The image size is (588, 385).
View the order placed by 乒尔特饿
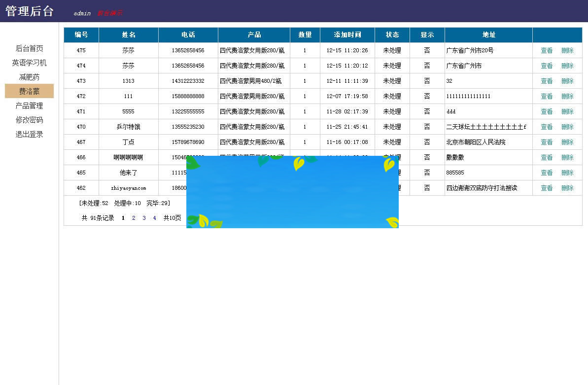547,127
